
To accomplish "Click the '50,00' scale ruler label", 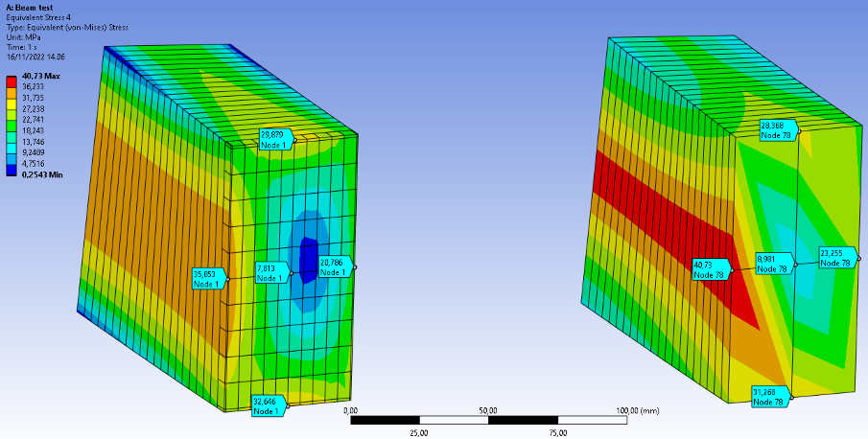I will tap(488, 411).
